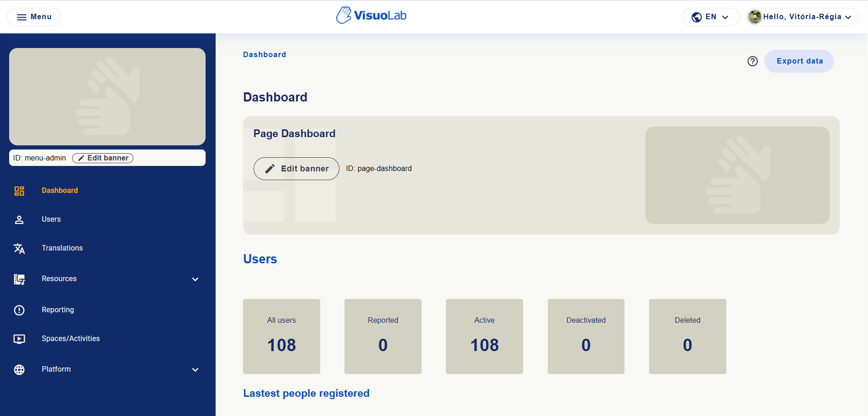Image resolution: width=868 pixels, height=416 pixels.
Task: Click the Deactivated 0 card
Action: pyautogui.click(x=586, y=336)
